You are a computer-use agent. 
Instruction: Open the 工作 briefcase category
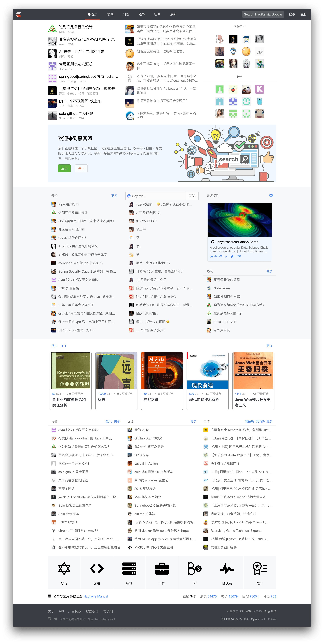point(162,572)
